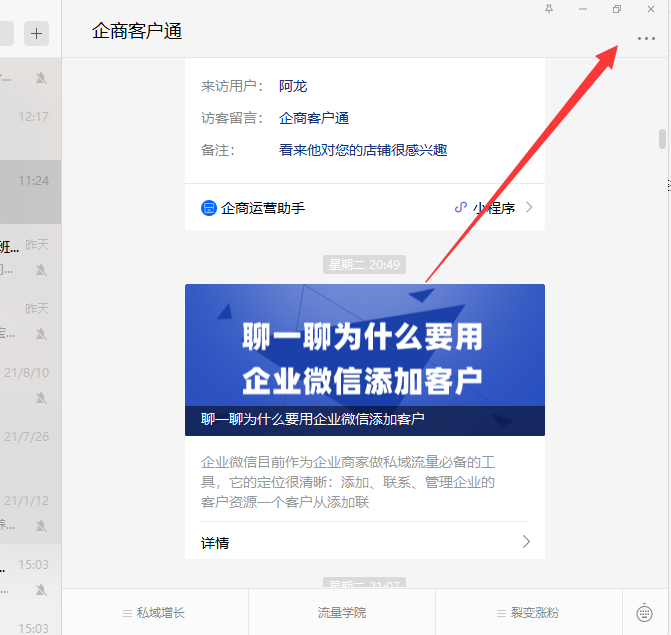Click the chevron next to 详情
The width and height of the screenshot is (671, 635).
pos(526,542)
